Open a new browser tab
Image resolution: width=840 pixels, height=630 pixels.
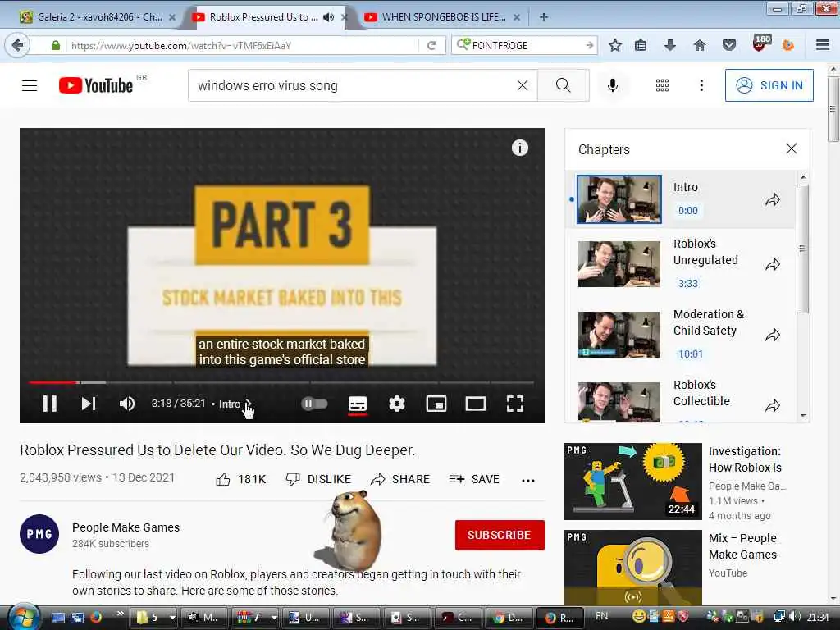544,17
